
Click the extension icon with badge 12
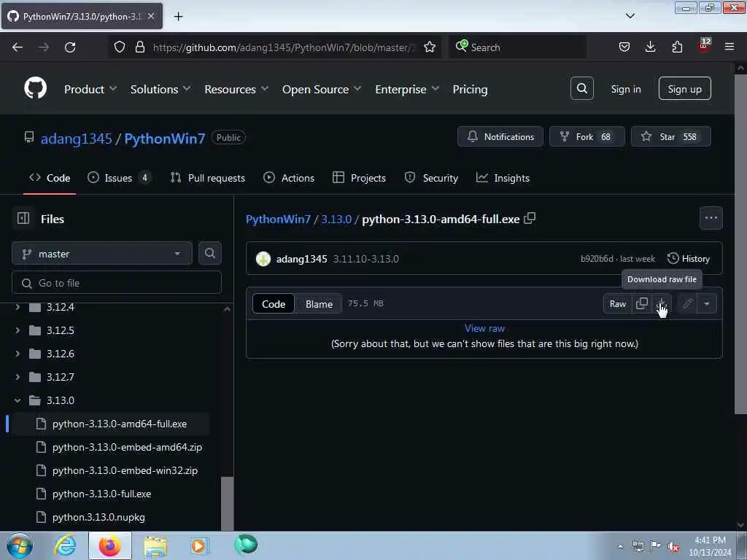click(x=704, y=46)
